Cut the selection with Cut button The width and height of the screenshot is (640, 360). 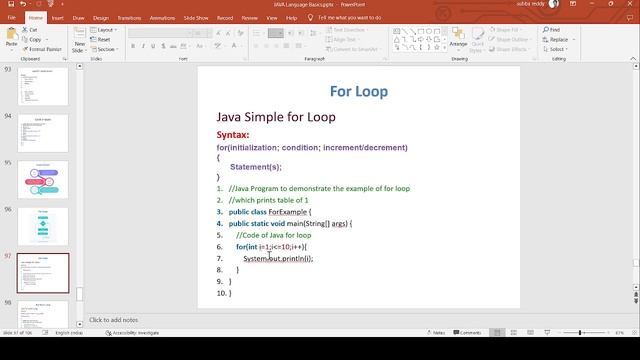(x=29, y=30)
